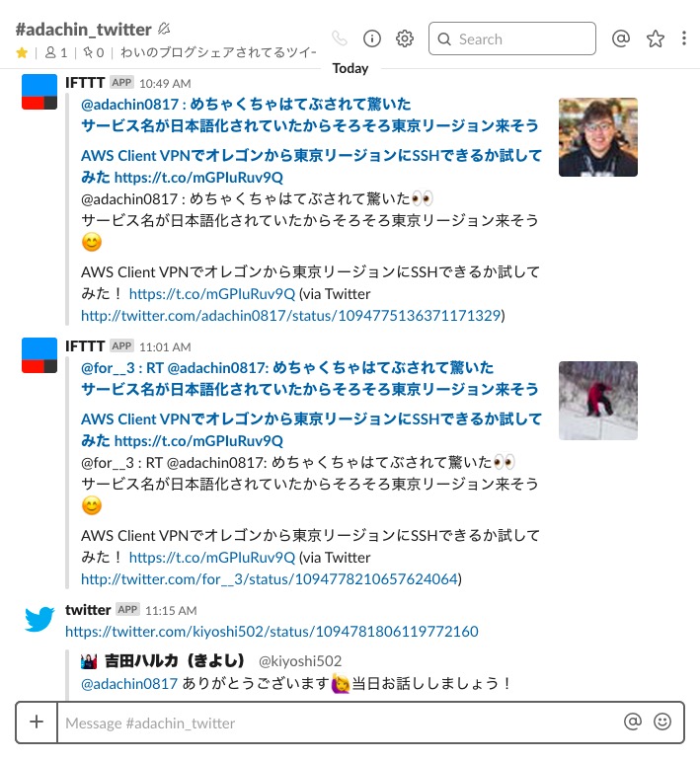View channel member count

click(x=56, y=52)
